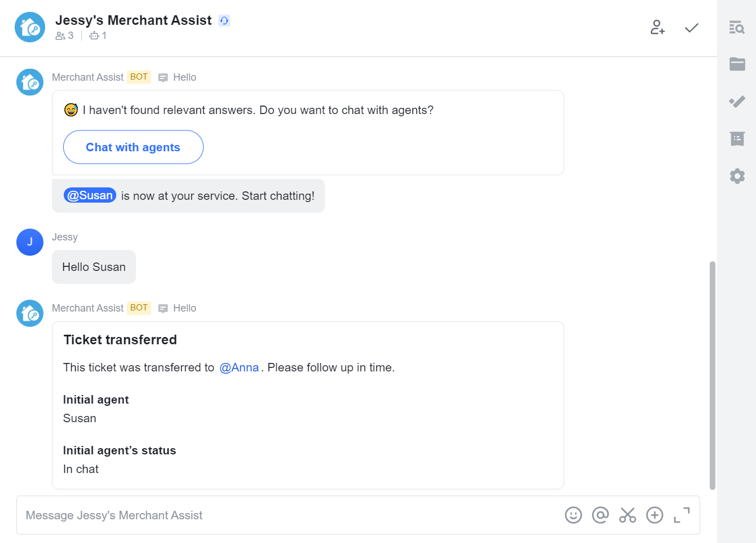Mark ticket resolved with the checkmark icon
The image size is (756, 543).
(692, 28)
